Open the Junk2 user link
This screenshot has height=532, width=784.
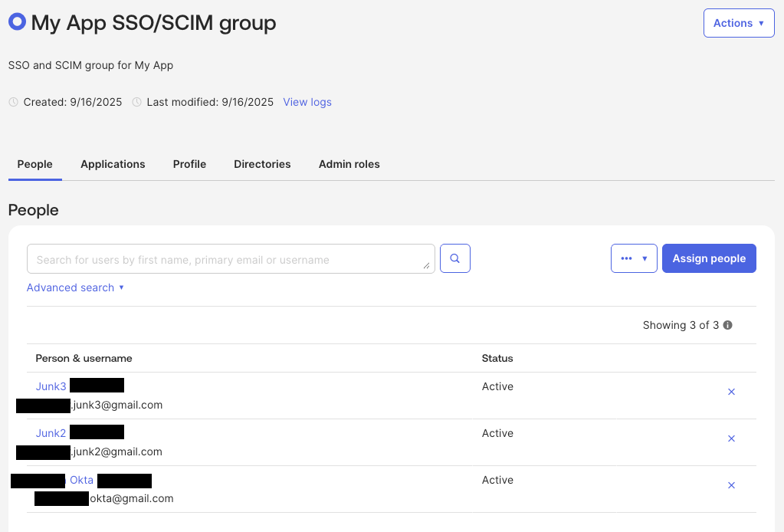51,433
